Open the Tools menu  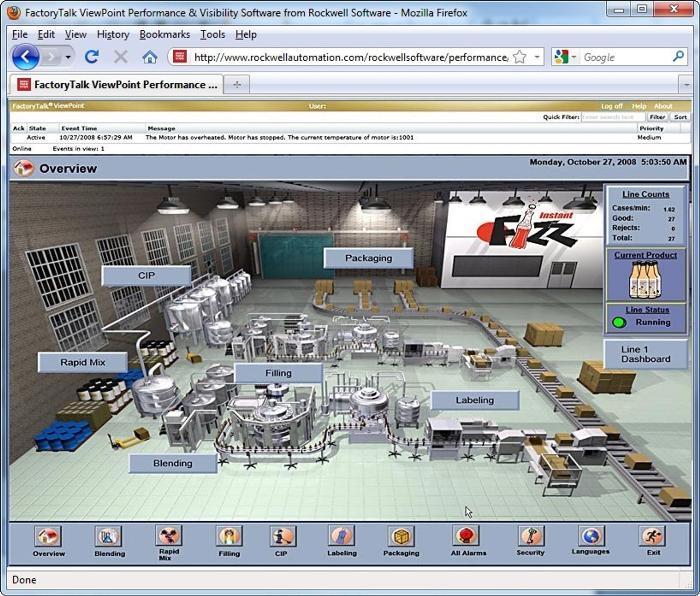point(212,34)
